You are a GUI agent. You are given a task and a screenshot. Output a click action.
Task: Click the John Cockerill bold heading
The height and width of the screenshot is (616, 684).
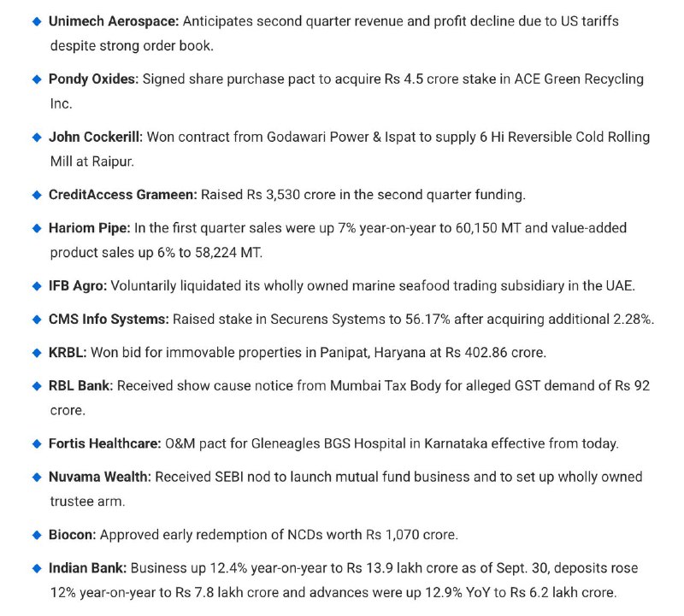point(95,137)
